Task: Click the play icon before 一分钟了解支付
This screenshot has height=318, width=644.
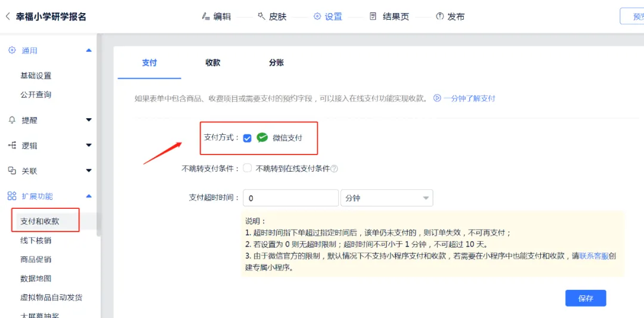Action: point(437,98)
